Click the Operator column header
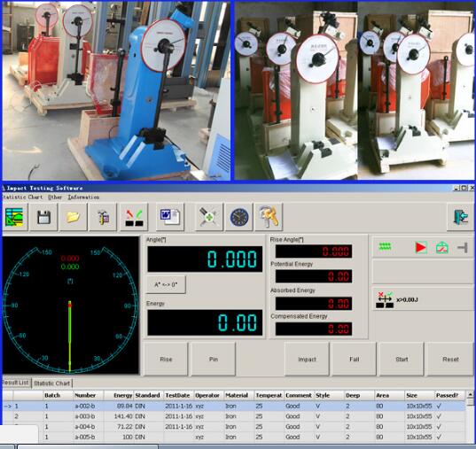476x449 pixels. [x=208, y=395]
